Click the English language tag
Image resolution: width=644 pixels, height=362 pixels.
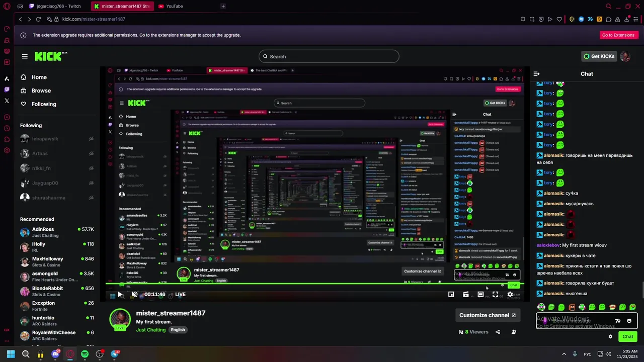178,330
